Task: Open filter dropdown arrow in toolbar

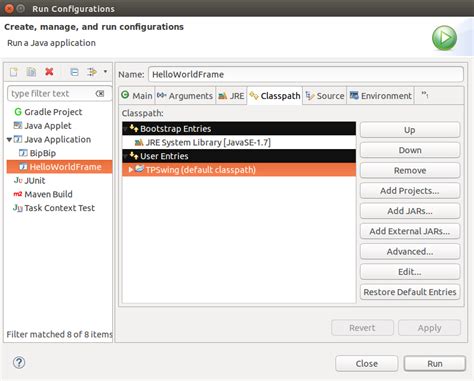Action: click(105, 72)
